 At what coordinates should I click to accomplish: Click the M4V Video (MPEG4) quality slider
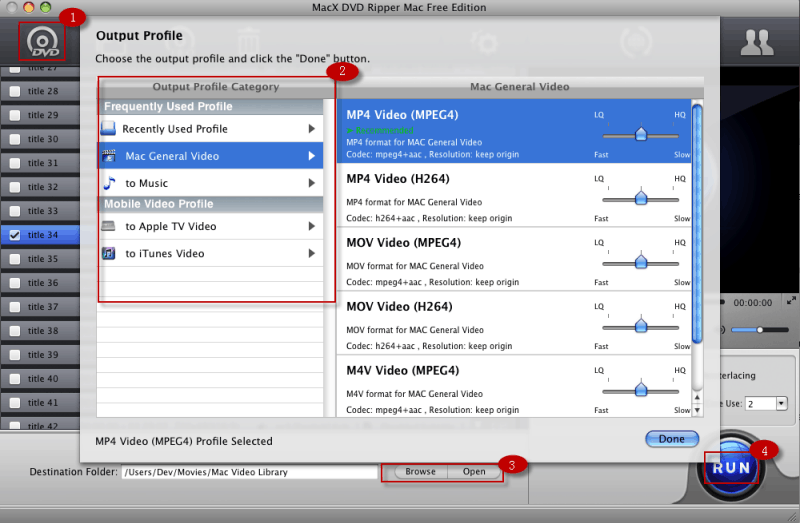(641, 391)
